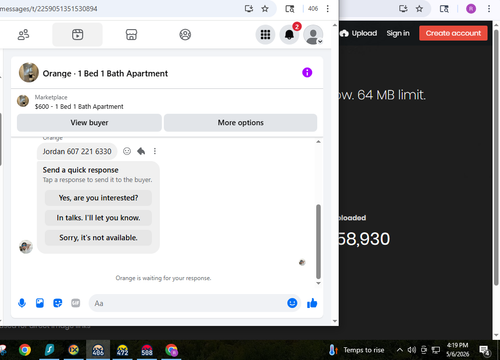This screenshot has height=360, width=500.
Task: Open the volume control in system tray
Action: coord(411,350)
